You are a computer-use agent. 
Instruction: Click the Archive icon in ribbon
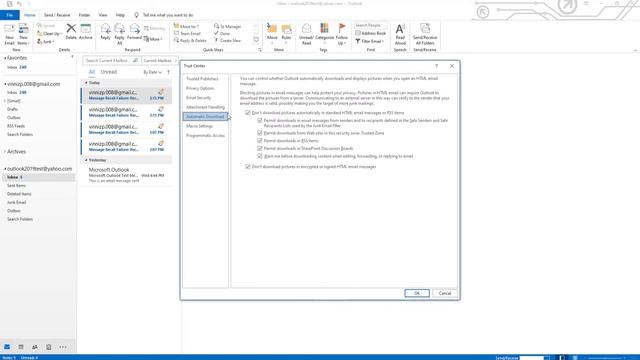(x=86, y=28)
